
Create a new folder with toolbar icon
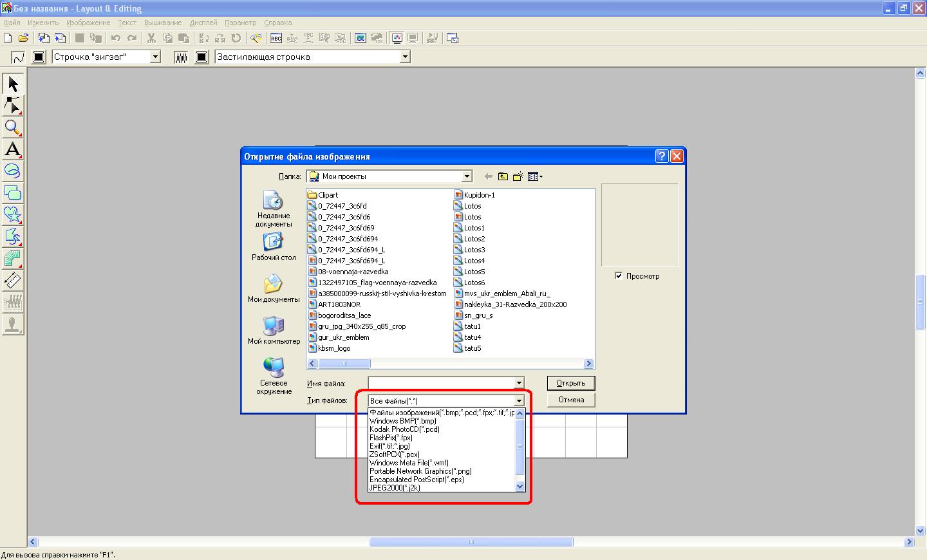click(x=518, y=176)
